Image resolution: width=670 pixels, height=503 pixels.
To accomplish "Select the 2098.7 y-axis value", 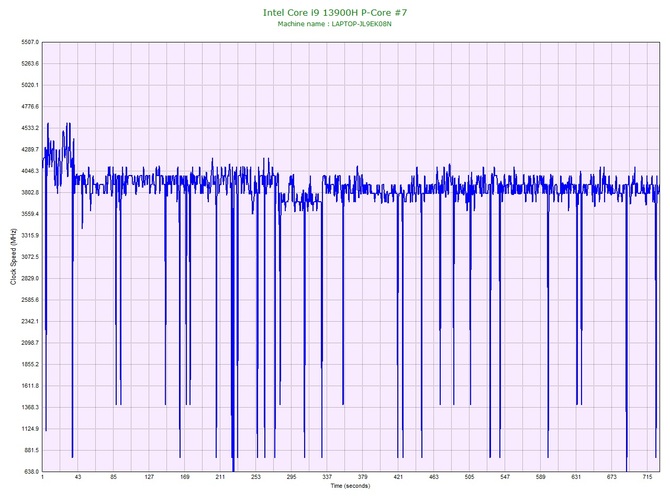I will pyautogui.click(x=30, y=343).
